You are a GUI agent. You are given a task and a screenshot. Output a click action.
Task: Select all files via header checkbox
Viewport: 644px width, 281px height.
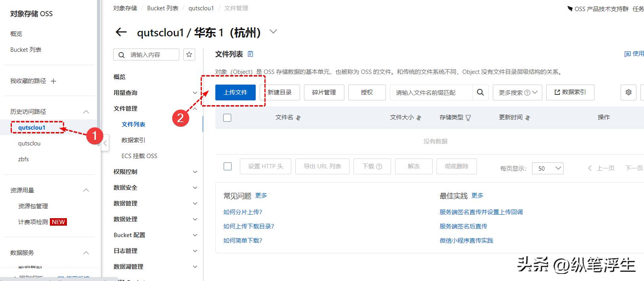coord(227,117)
